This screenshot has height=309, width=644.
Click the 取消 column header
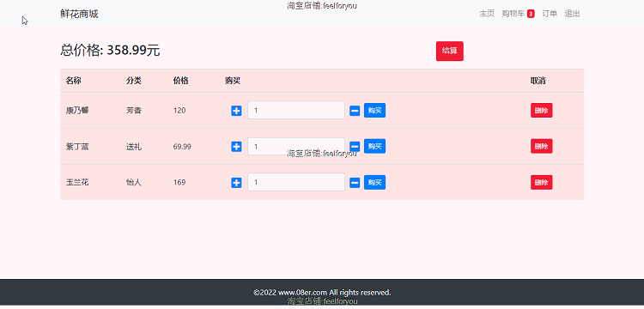tap(538, 81)
